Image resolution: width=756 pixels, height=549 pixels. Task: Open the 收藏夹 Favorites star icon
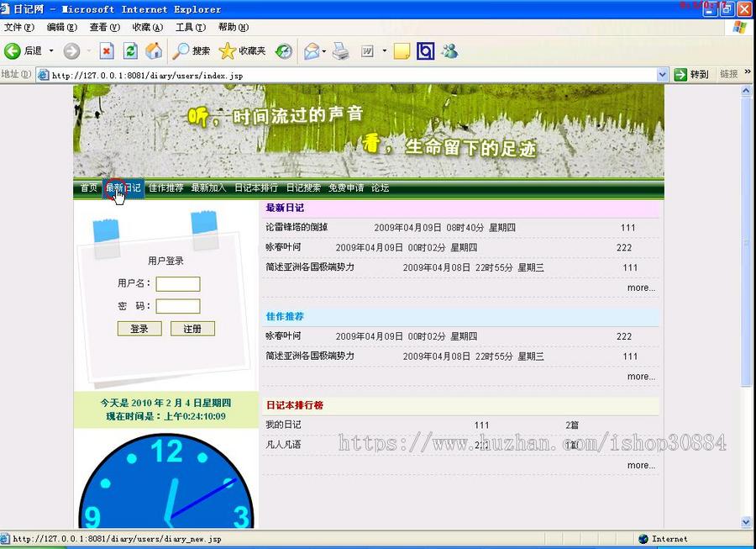tap(227, 52)
